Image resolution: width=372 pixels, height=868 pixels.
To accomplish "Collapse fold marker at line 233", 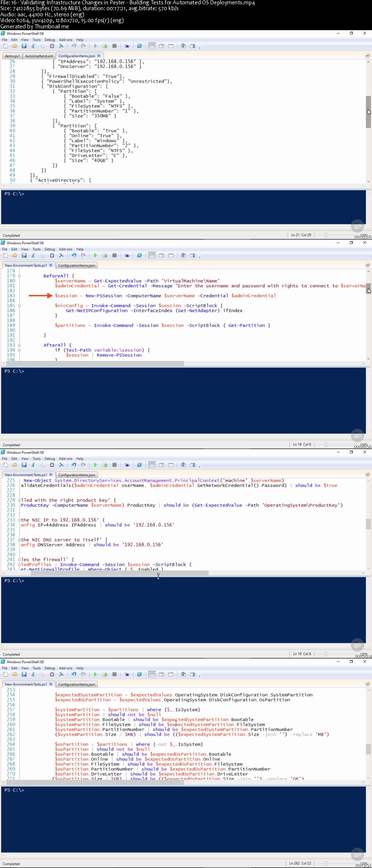I will (19, 520).
